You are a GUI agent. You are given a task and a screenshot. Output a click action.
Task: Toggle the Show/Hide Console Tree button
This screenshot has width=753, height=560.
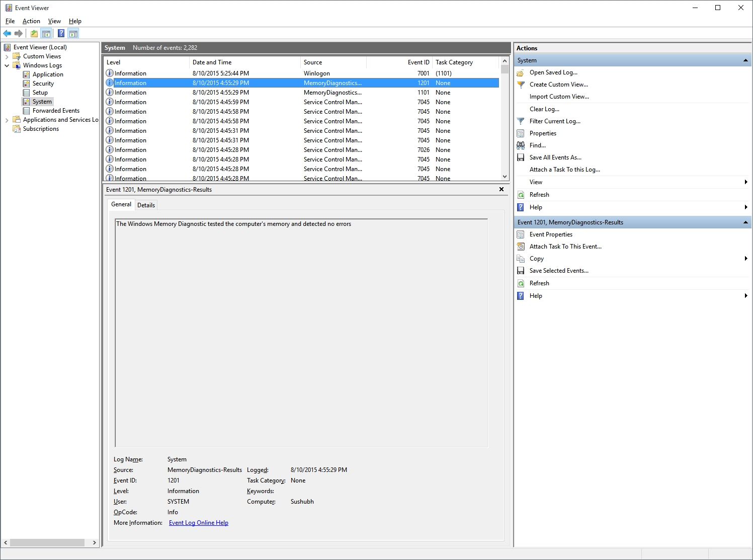[46, 34]
